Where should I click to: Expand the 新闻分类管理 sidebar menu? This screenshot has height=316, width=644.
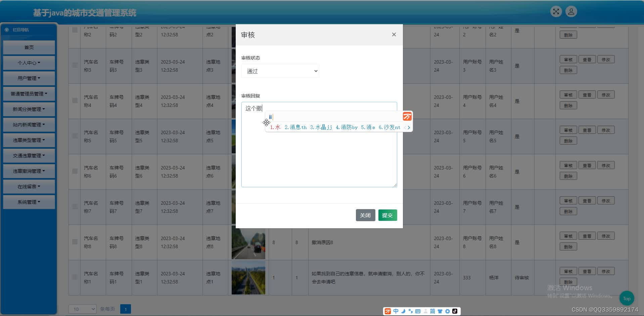click(x=29, y=109)
